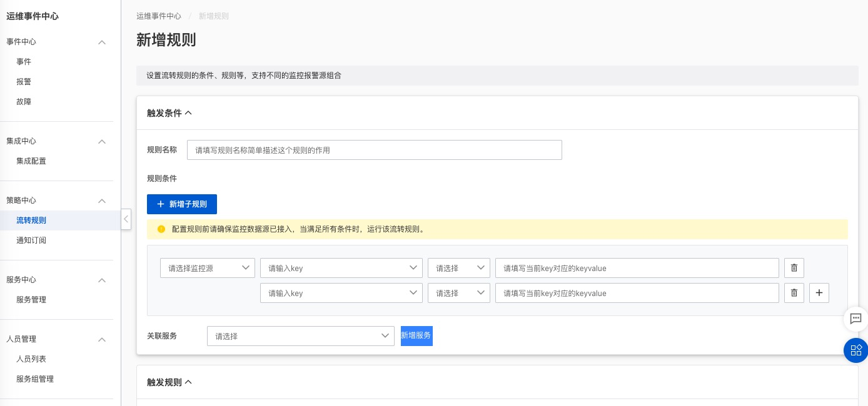Open the 请选择监控源 dropdown
Viewport: 868px width, 406px height.
(x=208, y=268)
